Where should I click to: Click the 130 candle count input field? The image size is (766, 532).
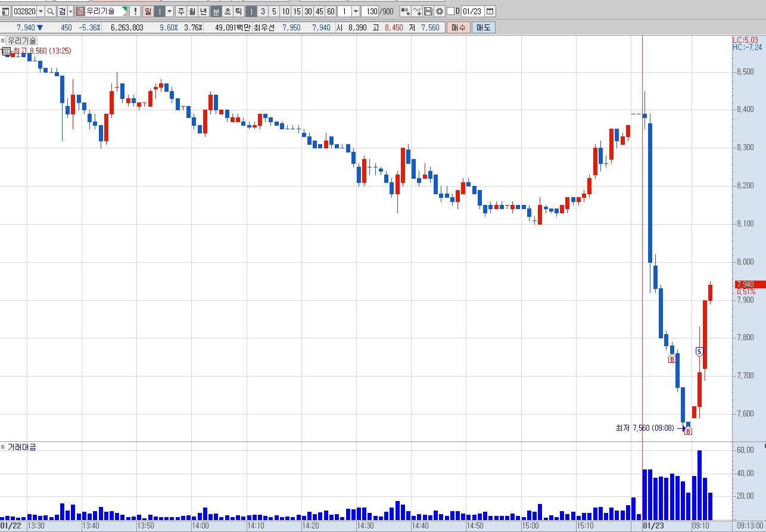370,11
